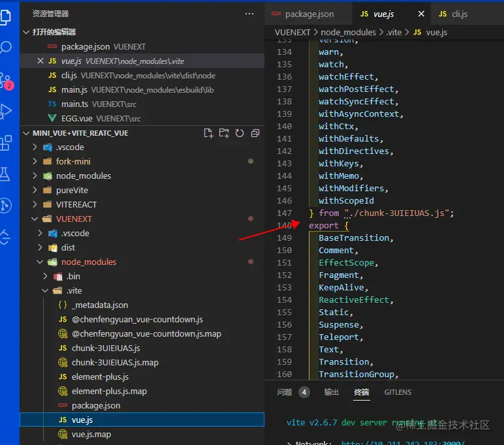504x445 pixels.
Task: Open element-plus.js.map file
Action: pyautogui.click(x=142, y=391)
